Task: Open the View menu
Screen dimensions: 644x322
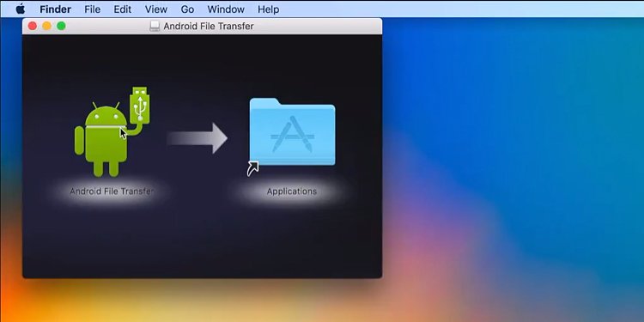Action: coord(156,9)
